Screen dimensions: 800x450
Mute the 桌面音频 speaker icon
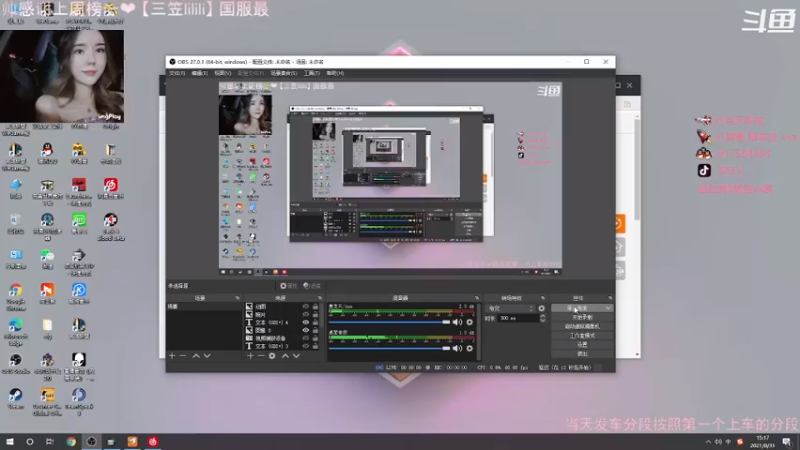coord(457,348)
